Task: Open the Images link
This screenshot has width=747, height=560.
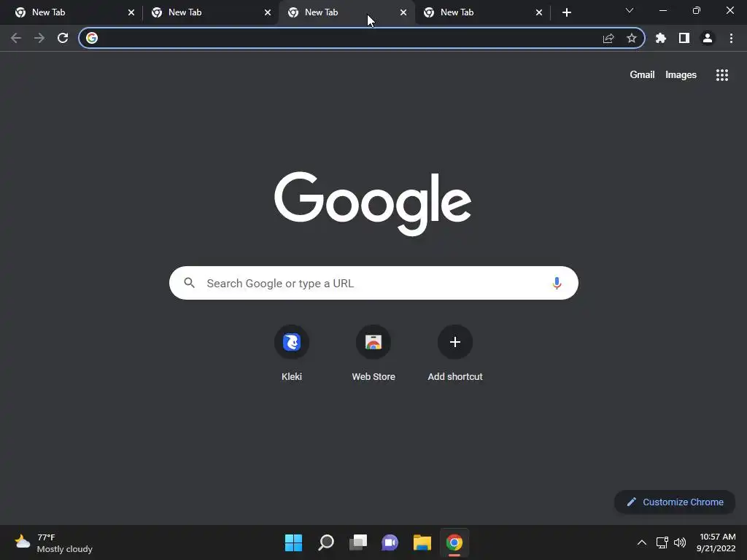Action: [681, 75]
